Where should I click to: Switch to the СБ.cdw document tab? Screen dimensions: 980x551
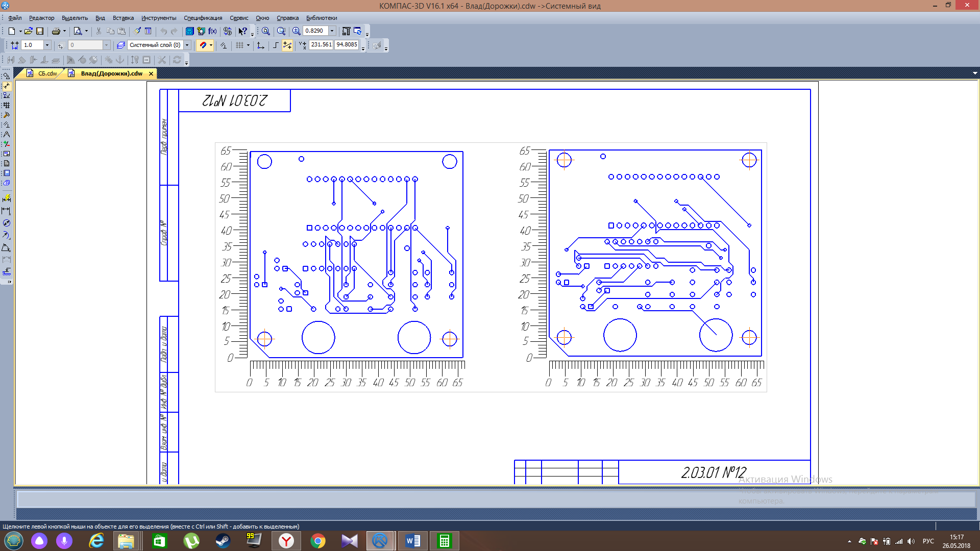47,73
